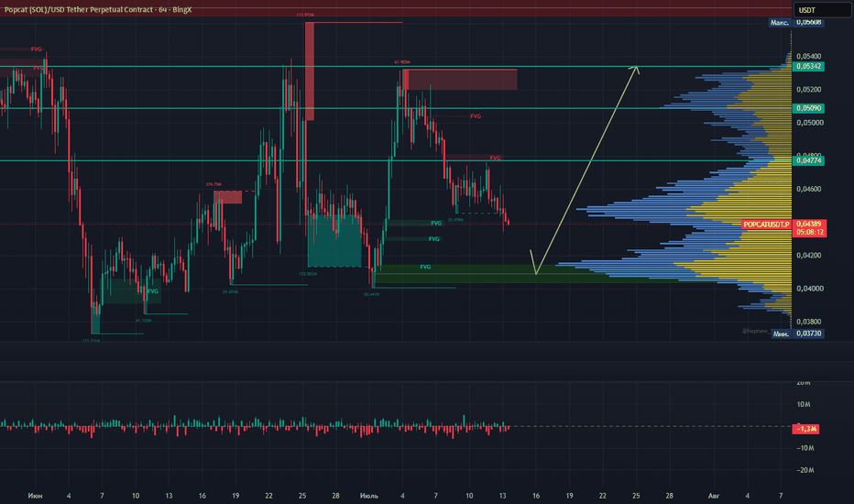Select the red FVG label on 0,04774 line

point(495,158)
